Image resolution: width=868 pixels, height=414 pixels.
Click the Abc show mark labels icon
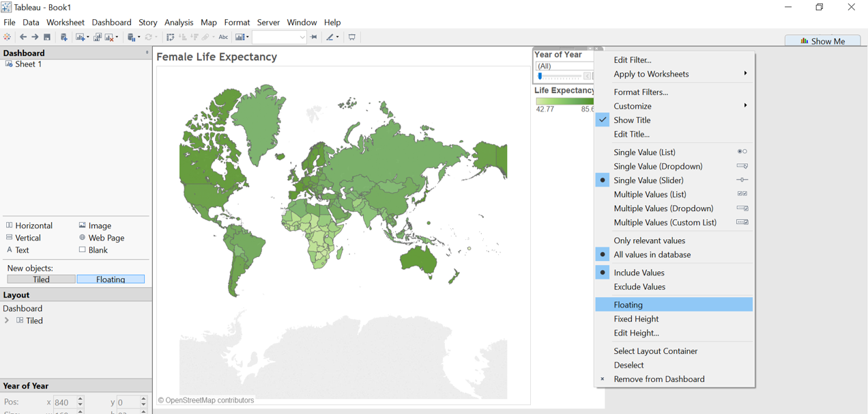pyautogui.click(x=223, y=38)
